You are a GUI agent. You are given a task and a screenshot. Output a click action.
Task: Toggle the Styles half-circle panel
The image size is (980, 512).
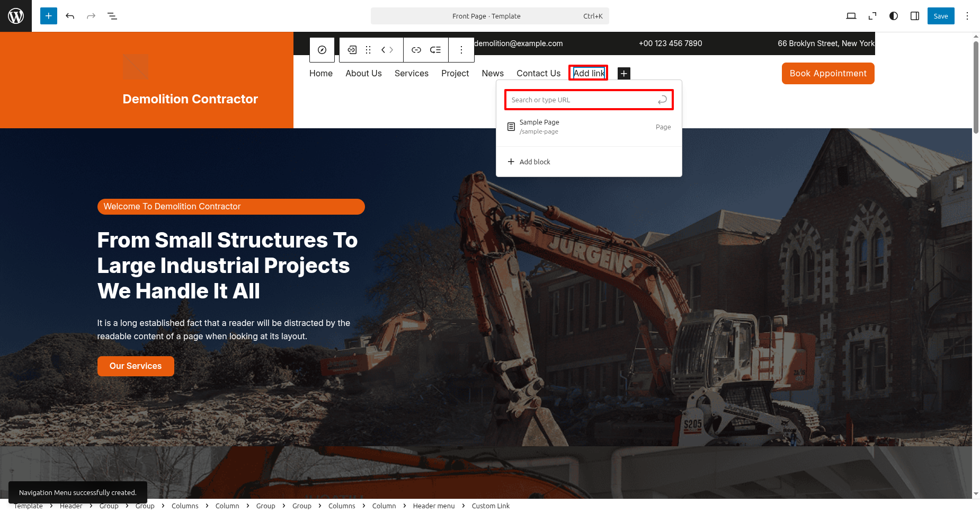(894, 16)
